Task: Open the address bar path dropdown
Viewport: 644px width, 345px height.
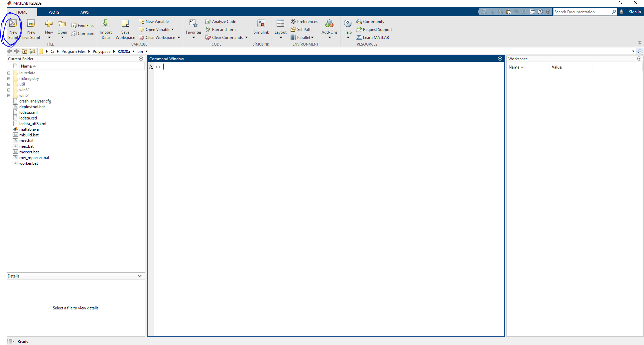Action: point(633,51)
